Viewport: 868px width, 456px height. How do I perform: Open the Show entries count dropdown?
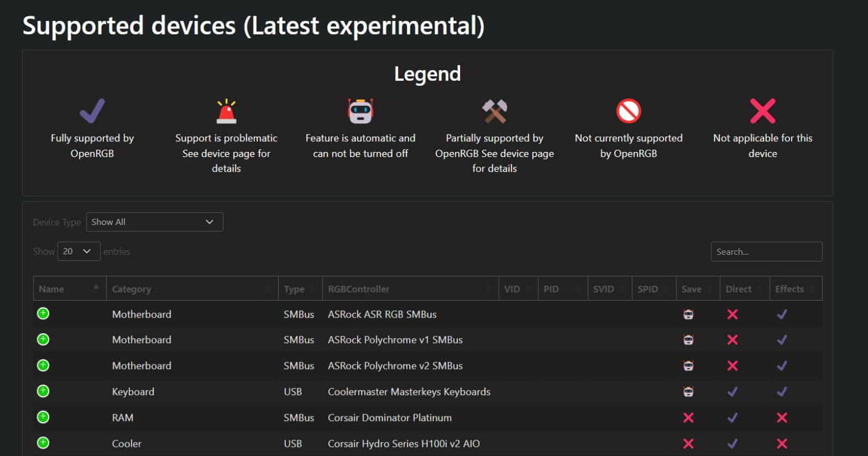click(x=79, y=251)
